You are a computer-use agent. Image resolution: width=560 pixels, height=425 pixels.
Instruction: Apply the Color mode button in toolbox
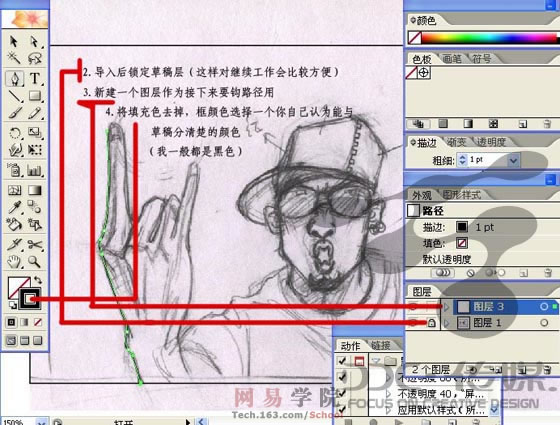pos(11,322)
